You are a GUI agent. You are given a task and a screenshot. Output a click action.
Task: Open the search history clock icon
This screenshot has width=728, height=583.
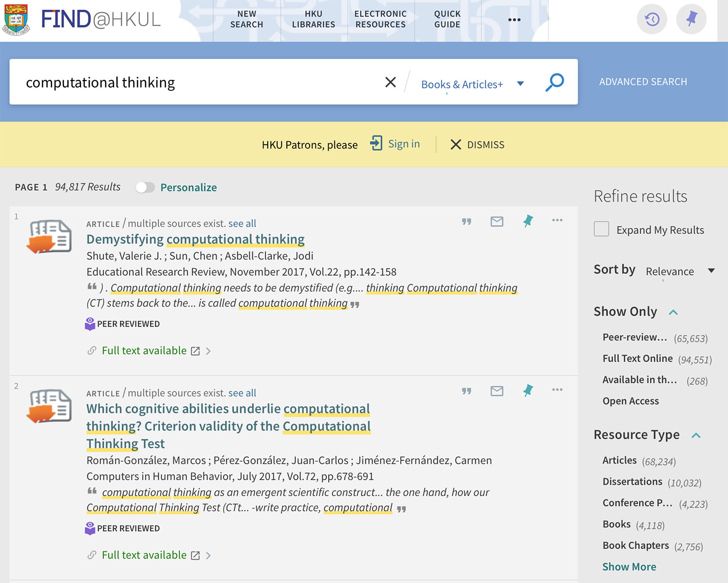pos(652,19)
